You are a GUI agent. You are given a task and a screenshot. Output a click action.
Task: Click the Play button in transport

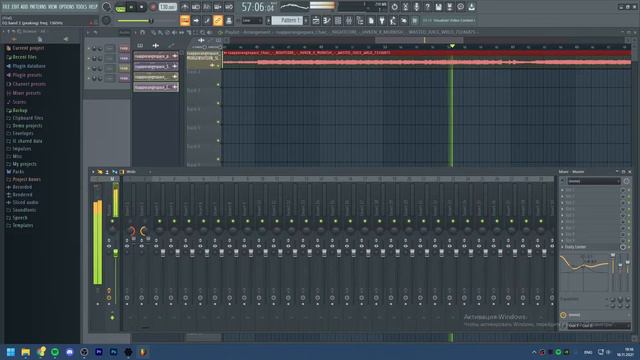click(131, 7)
